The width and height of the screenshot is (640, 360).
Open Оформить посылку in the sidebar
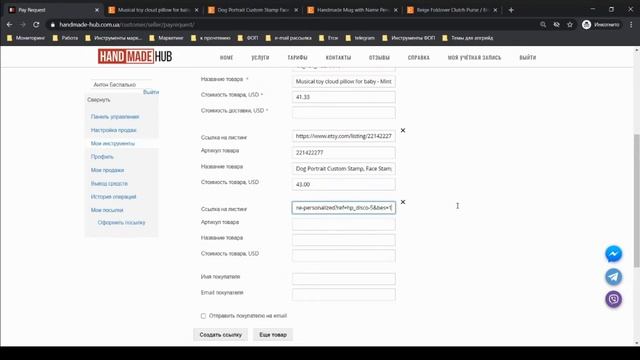pos(122,223)
